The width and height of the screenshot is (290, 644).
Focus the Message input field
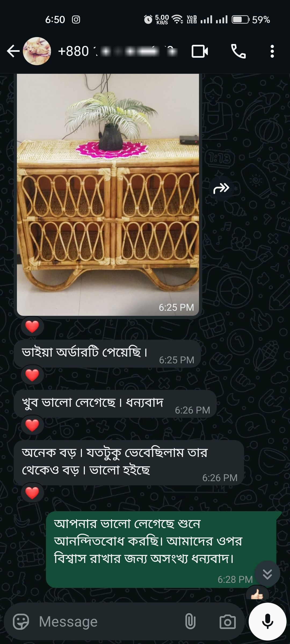[107, 621]
